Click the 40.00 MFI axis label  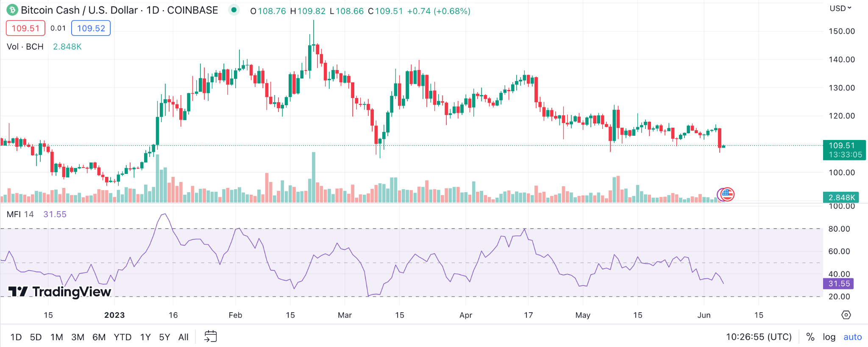[839, 274]
